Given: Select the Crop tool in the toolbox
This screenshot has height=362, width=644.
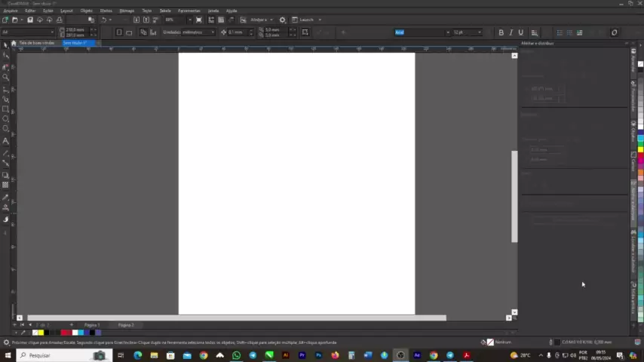Looking at the screenshot, I should (x=6, y=66).
